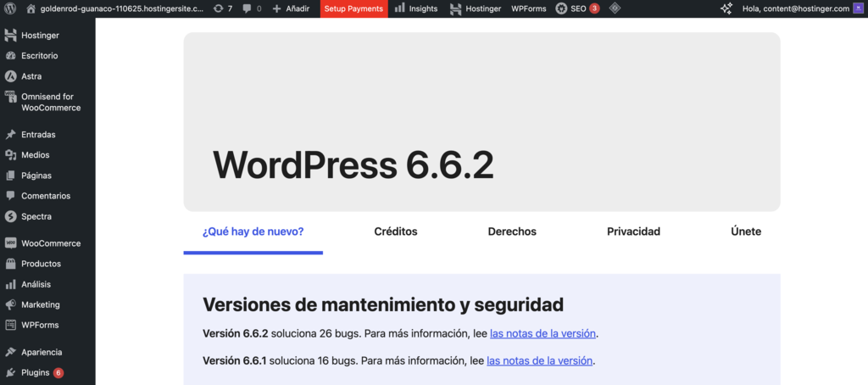This screenshot has height=385, width=868.
Task: Click the Marketing megaphone icon
Action: click(x=10, y=304)
